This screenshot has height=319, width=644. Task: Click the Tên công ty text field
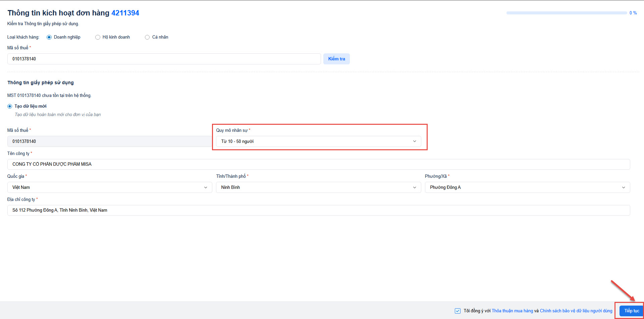tap(319, 164)
